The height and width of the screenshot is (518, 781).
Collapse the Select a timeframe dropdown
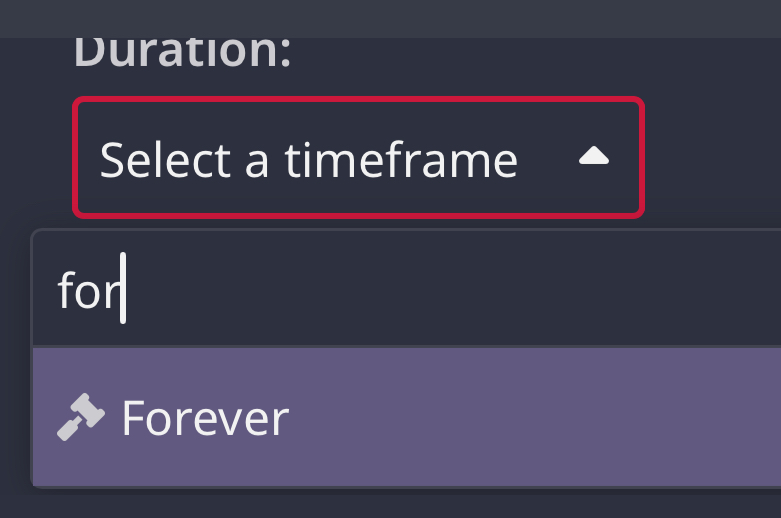594,156
